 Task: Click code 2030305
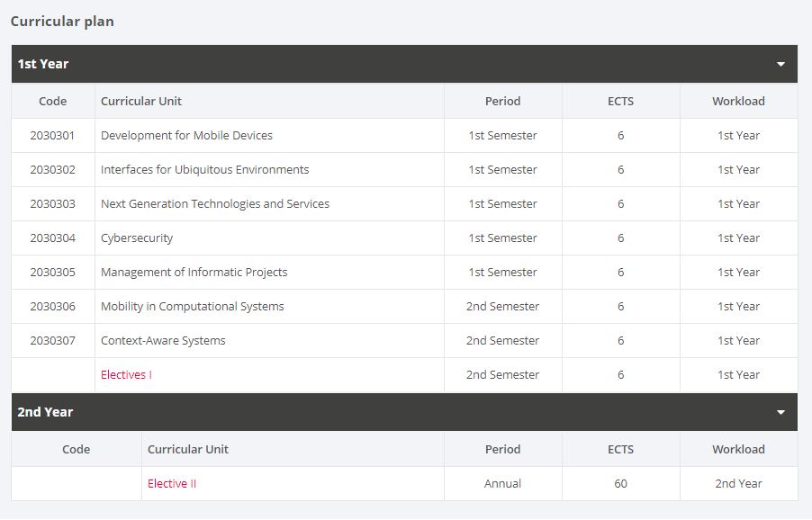(x=52, y=273)
